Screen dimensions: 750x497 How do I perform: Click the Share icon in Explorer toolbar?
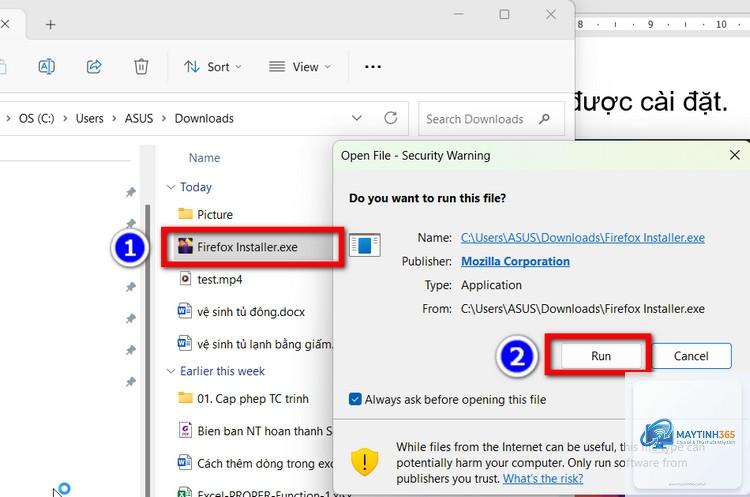click(x=94, y=66)
